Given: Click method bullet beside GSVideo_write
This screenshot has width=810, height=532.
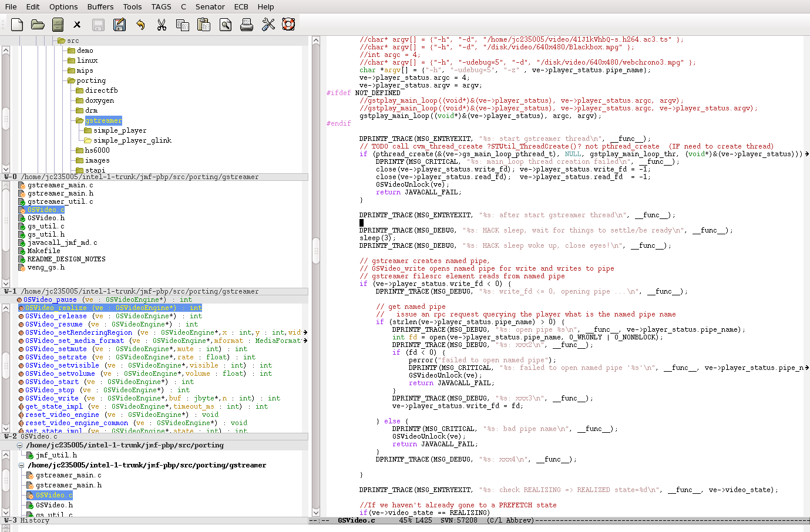Looking at the screenshot, I should tap(21, 398).
